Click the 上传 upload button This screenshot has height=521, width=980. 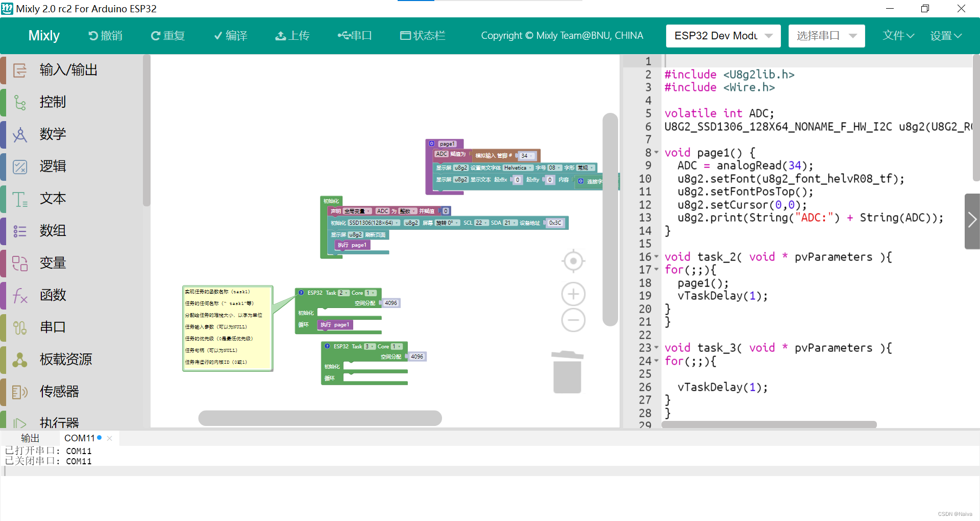coord(292,36)
